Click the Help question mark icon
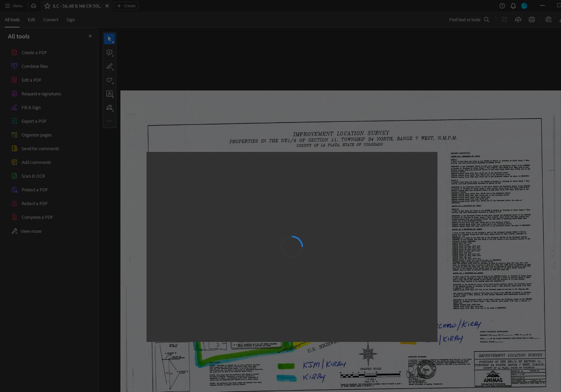Screen dimensions: 561x392 (x=502, y=6)
